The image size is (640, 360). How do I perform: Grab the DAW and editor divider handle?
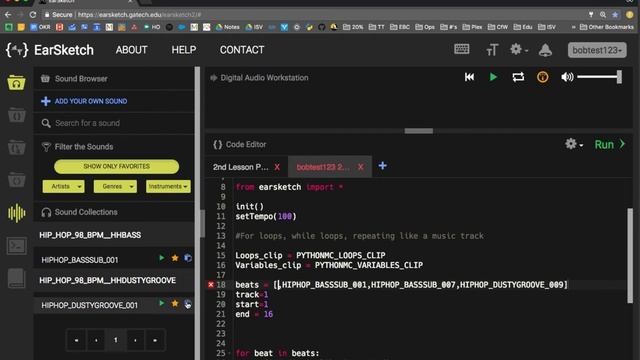point(419,131)
